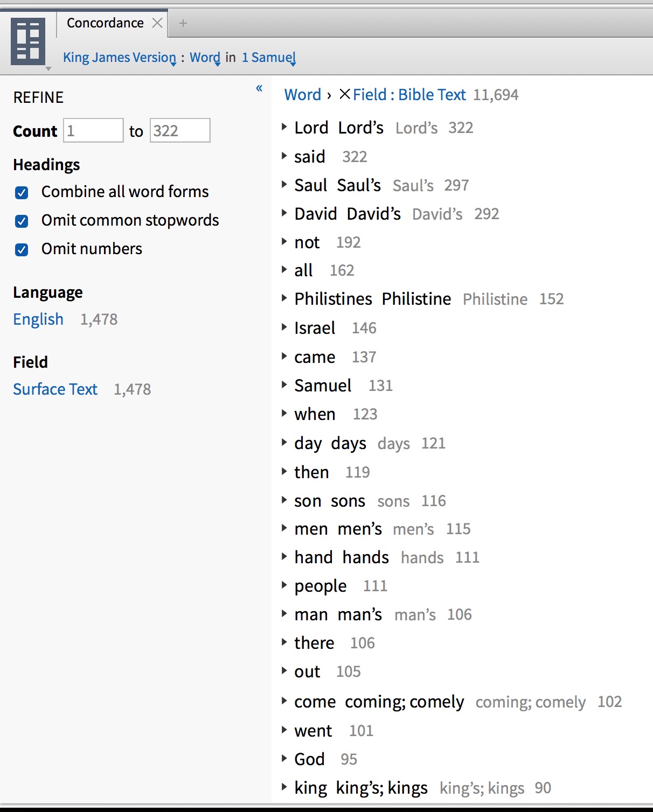The width and height of the screenshot is (653, 812).
Task: Open King James Version dropdown
Action: [x=120, y=58]
